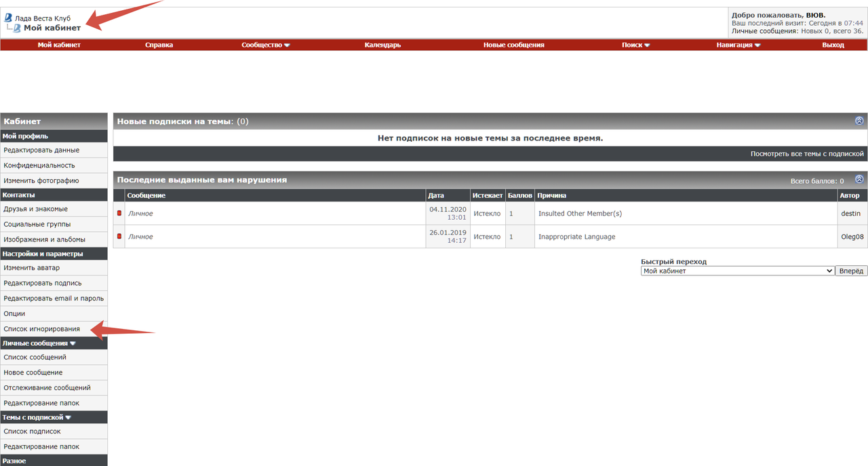The height and width of the screenshot is (466, 868).
Task: Click the Истекает column header
Action: coord(487,195)
